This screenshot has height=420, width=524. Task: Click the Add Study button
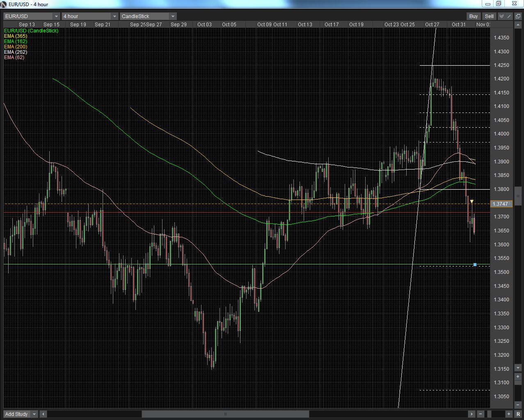(16, 414)
